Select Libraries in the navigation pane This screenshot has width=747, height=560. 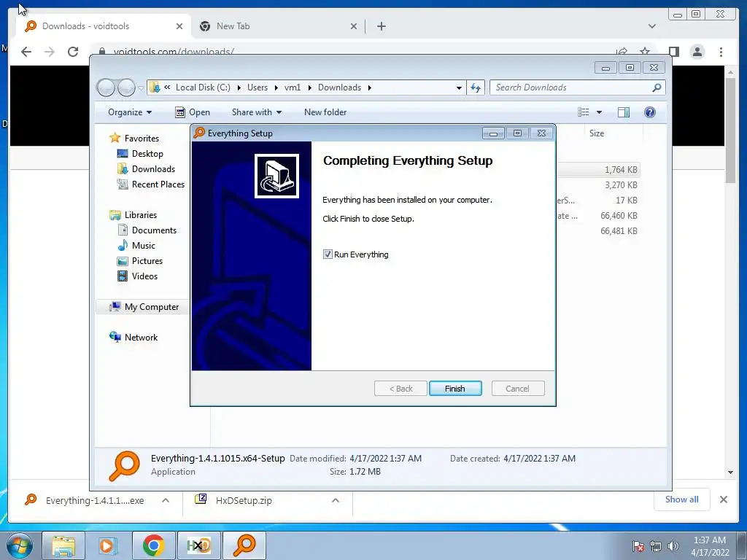coord(141,215)
